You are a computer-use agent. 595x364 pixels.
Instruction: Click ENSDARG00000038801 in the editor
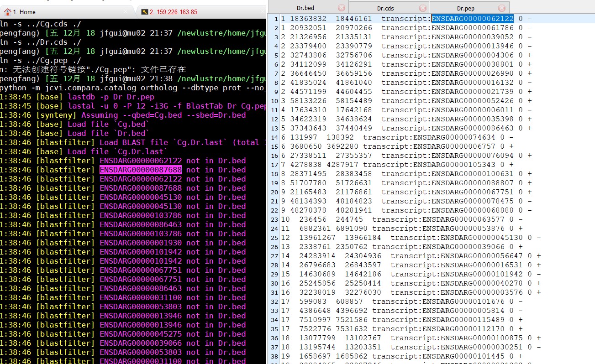click(x=473, y=64)
